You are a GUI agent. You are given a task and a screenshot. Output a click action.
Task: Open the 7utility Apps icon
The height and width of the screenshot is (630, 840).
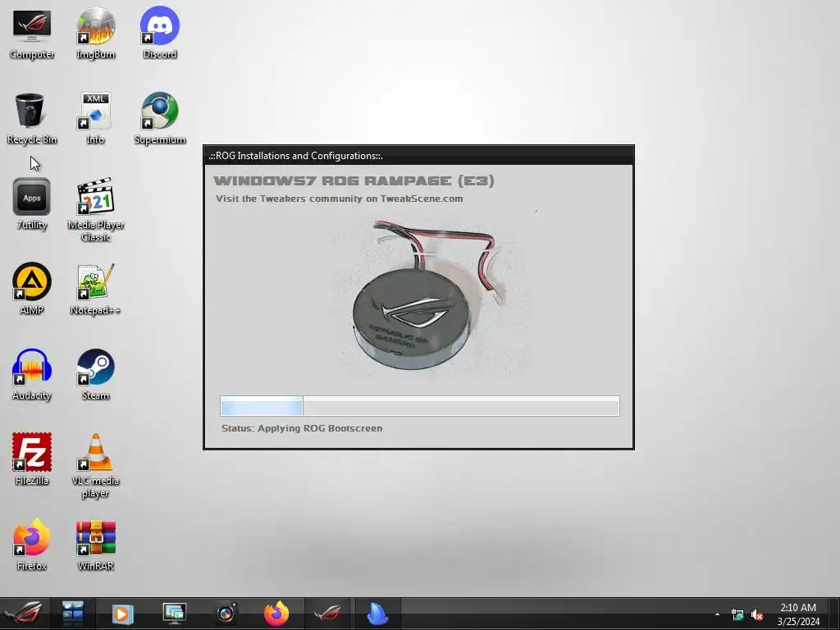point(32,204)
